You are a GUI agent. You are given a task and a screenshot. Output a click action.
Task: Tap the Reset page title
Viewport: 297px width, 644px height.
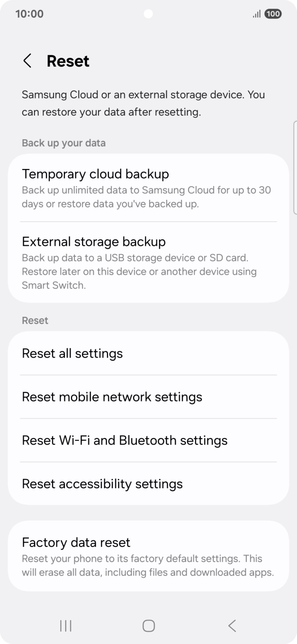pyautogui.click(x=67, y=61)
